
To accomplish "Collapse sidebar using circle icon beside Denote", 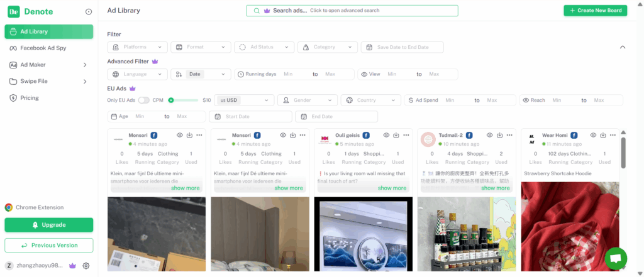I will (x=89, y=12).
